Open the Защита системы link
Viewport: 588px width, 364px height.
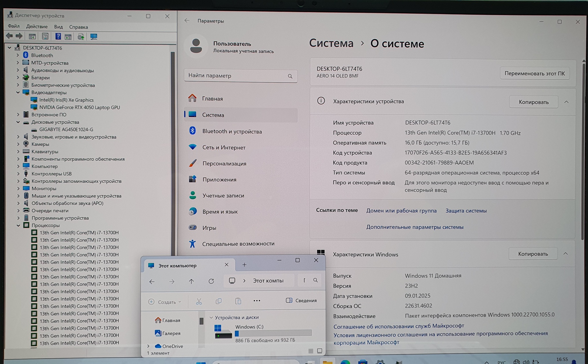466,211
